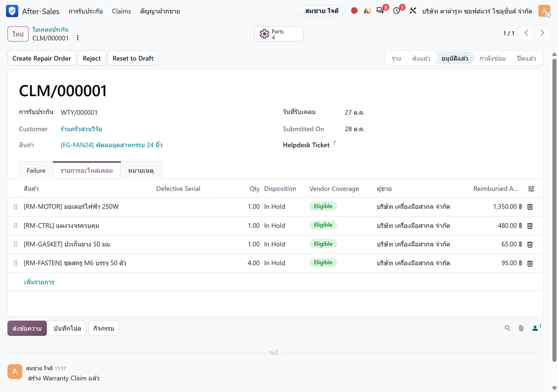Click the drag handle of RM-FASTEN row

pyautogui.click(x=15, y=263)
